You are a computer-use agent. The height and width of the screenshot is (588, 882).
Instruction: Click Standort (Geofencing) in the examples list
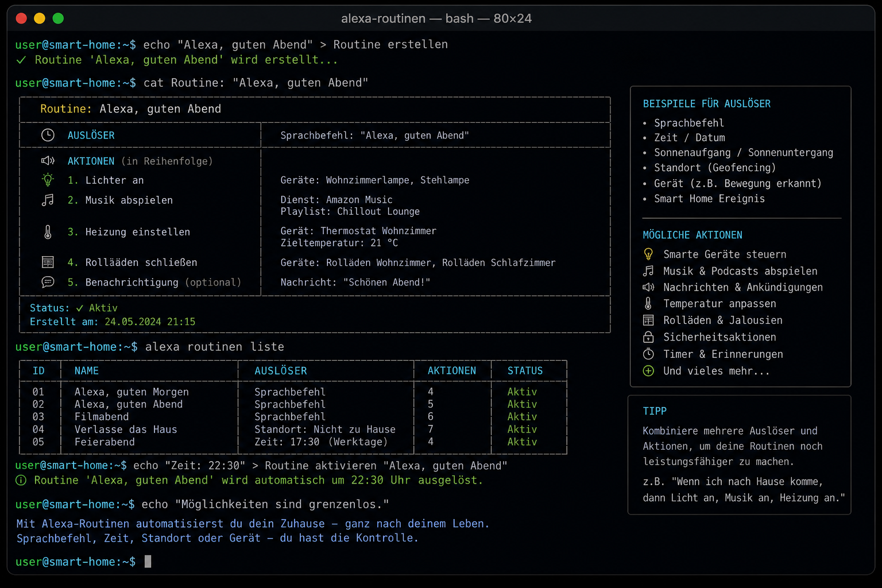(715, 168)
